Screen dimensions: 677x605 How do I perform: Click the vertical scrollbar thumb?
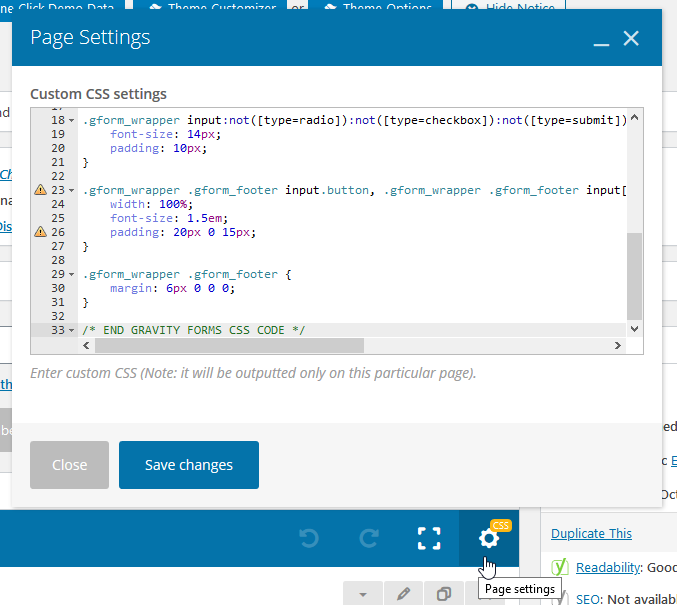[x=634, y=276]
